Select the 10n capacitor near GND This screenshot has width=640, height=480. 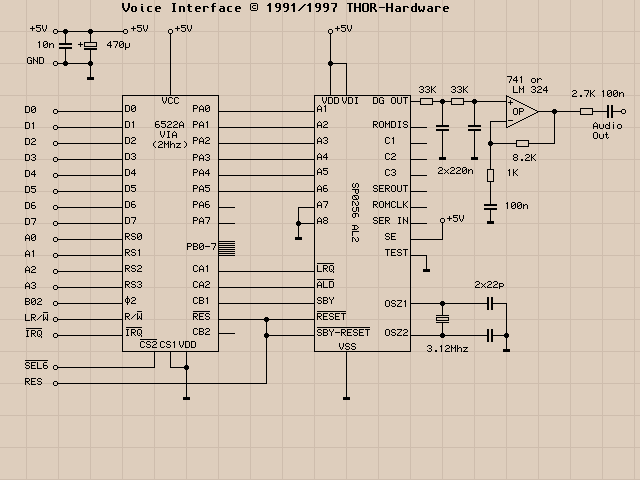click(66, 46)
